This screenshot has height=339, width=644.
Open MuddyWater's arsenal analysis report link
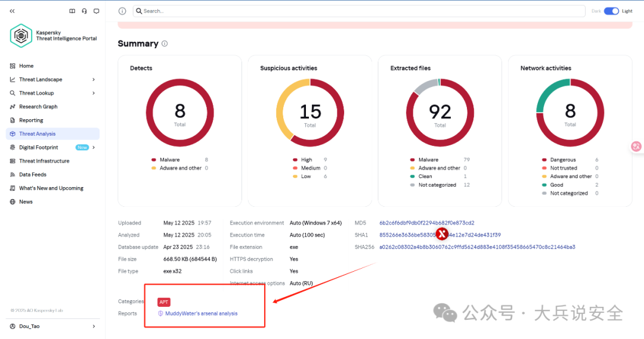point(201,313)
